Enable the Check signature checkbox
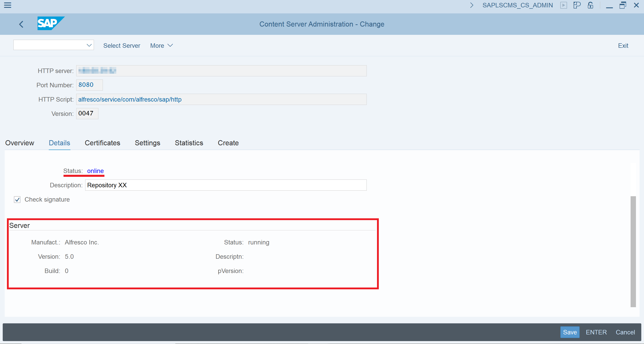The image size is (644, 344). click(x=17, y=200)
